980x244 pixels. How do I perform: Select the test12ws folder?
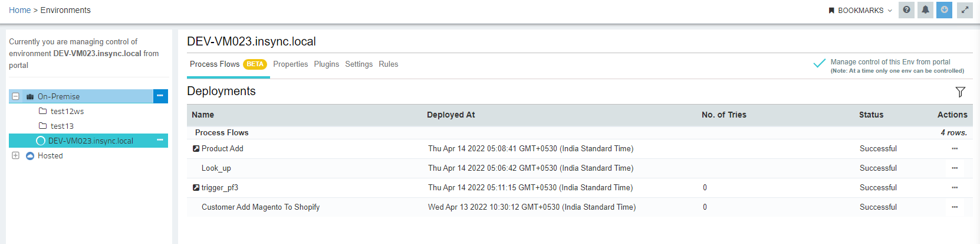[67, 111]
